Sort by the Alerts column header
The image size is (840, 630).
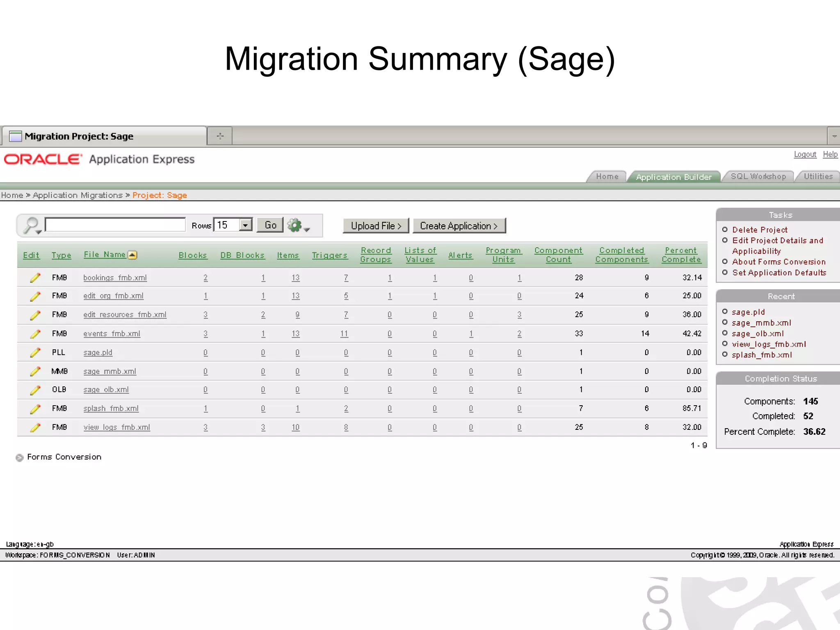click(460, 255)
